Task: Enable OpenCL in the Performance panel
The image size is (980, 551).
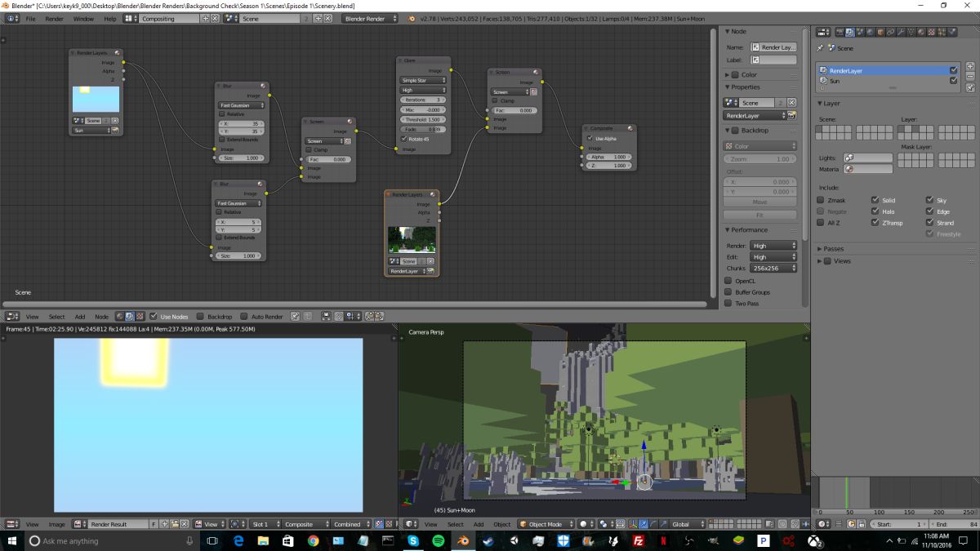Action: [728, 281]
